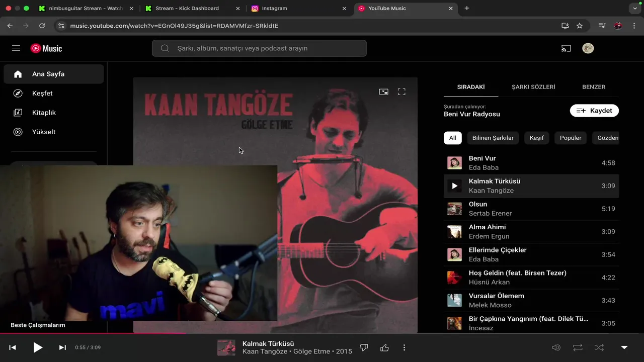644x362 pixels.
Task: Collapse the player page with arrow
Action: coord(624,347)
